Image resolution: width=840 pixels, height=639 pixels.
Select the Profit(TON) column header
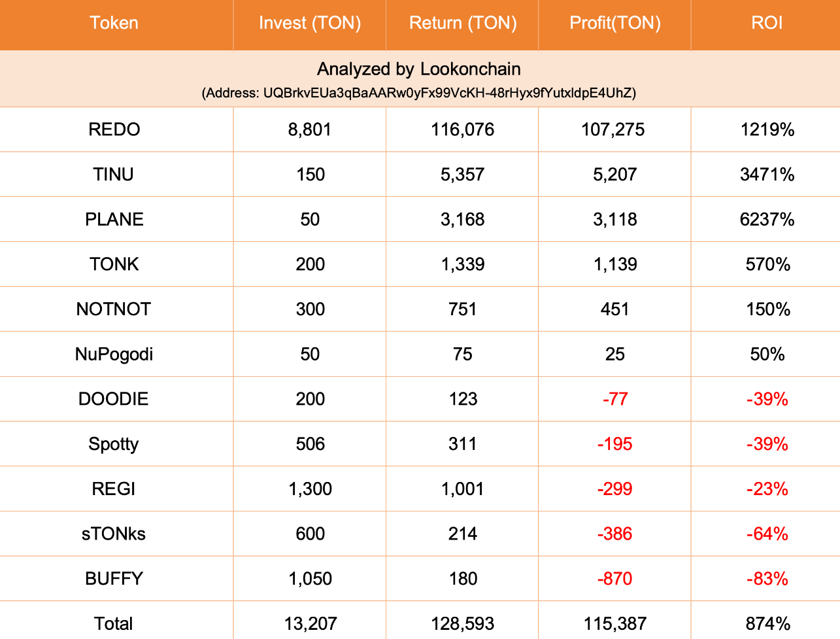[x=615, y=23]
